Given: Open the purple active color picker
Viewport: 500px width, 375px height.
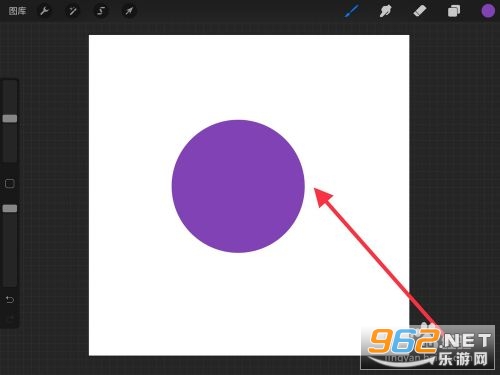Looking at the screenshot, I should tap(488, 11).
